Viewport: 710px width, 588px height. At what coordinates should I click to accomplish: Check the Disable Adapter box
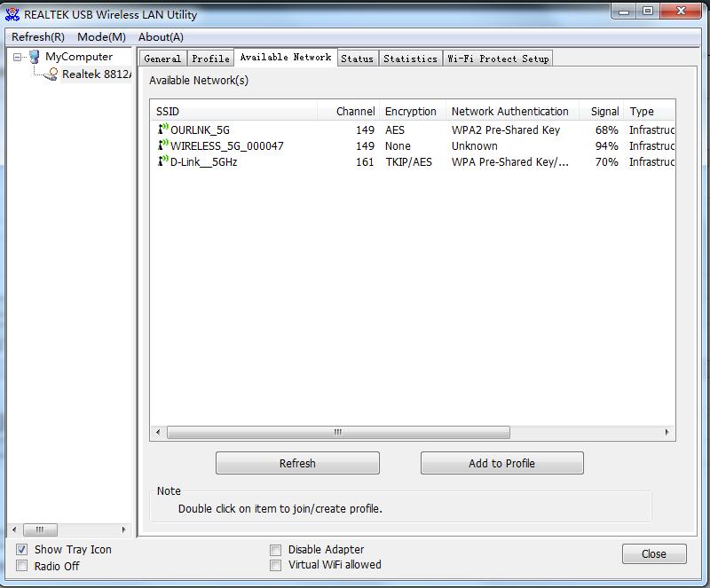(x=275, y=550)
